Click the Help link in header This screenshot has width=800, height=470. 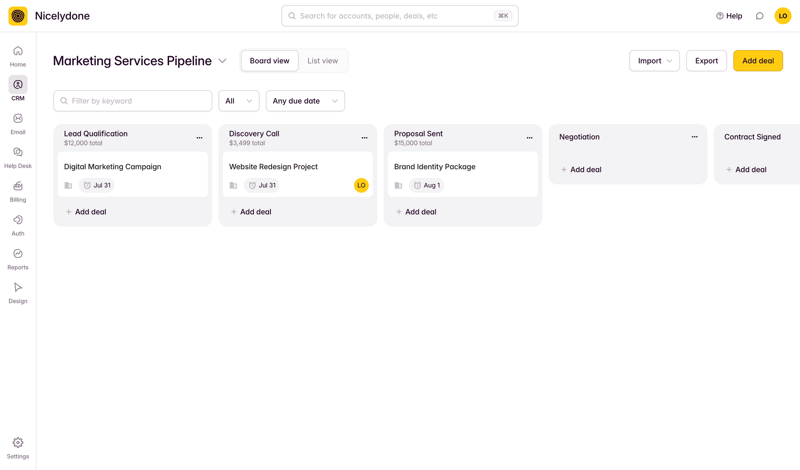(x=729, y=16)
